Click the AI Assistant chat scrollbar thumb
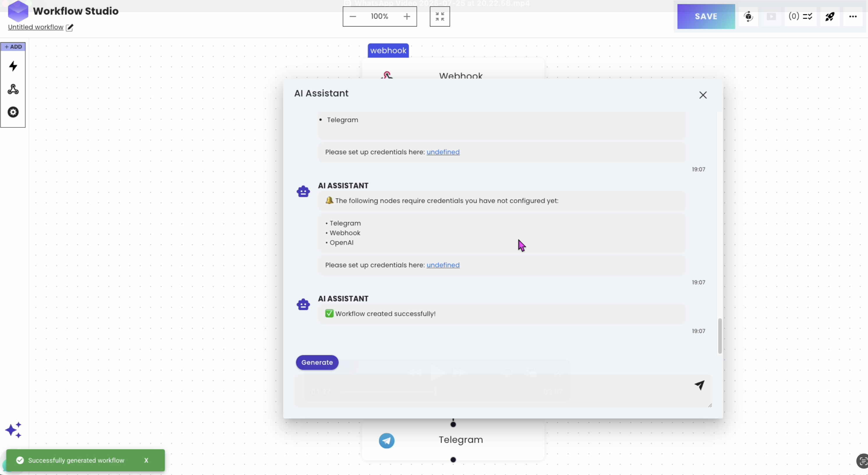The width and height of the screenshot is (868, 475). pyautogui.click(x=720, y=336)
